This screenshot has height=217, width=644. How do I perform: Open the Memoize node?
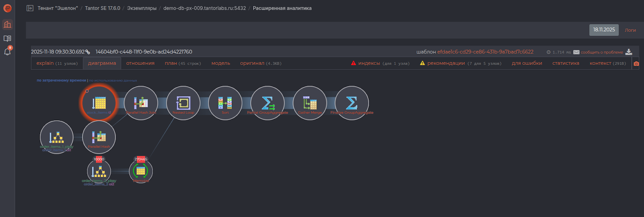click(x=141, y=171)
